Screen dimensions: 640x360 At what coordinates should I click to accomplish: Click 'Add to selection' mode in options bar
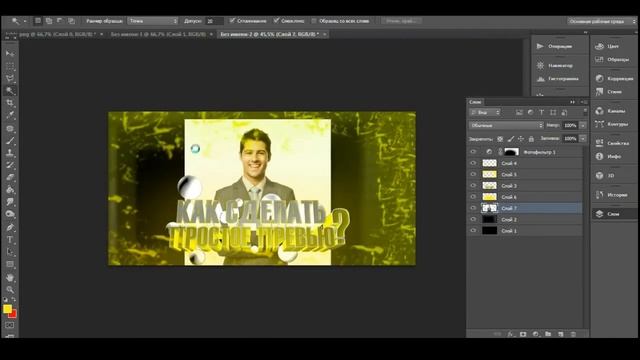click(x=49, y=20)
